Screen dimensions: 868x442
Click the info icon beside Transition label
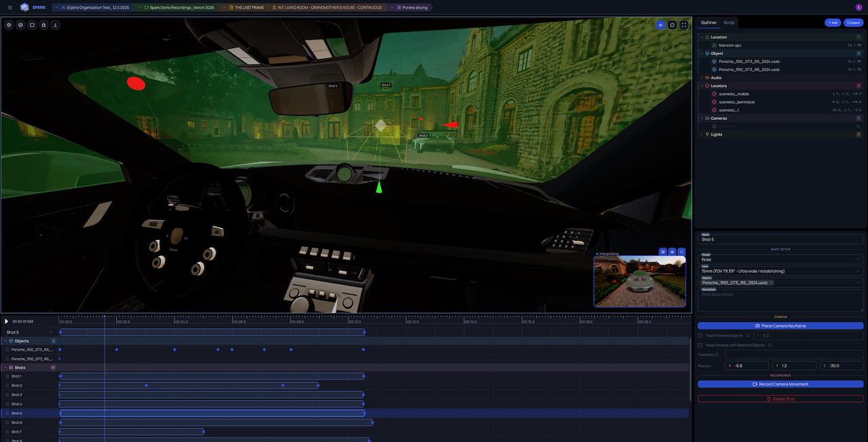pos(715,355)
